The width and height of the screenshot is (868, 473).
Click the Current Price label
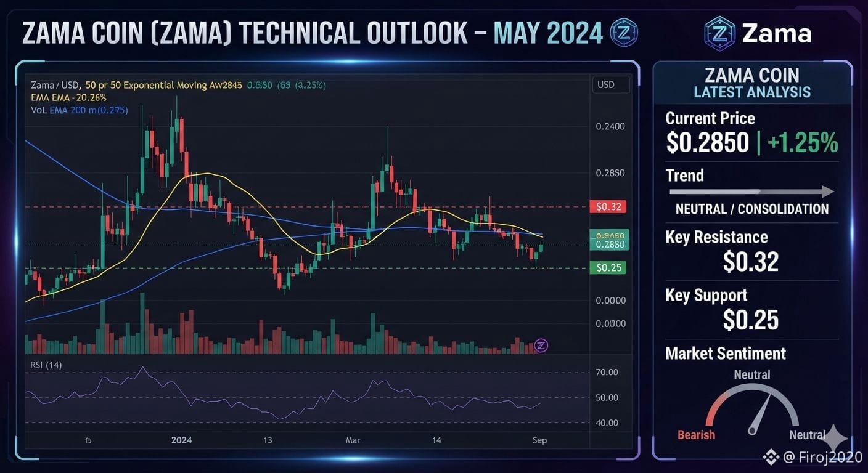tap(710, 118)
